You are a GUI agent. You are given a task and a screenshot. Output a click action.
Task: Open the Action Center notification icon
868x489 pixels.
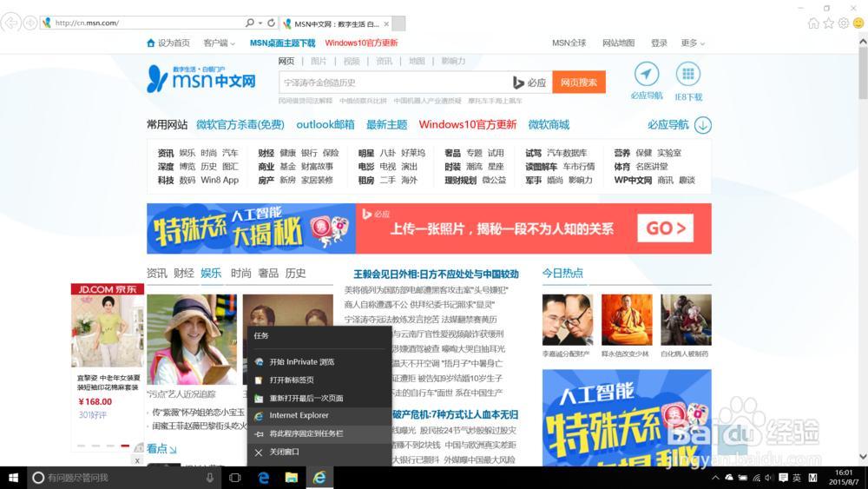tap(783, 478)
